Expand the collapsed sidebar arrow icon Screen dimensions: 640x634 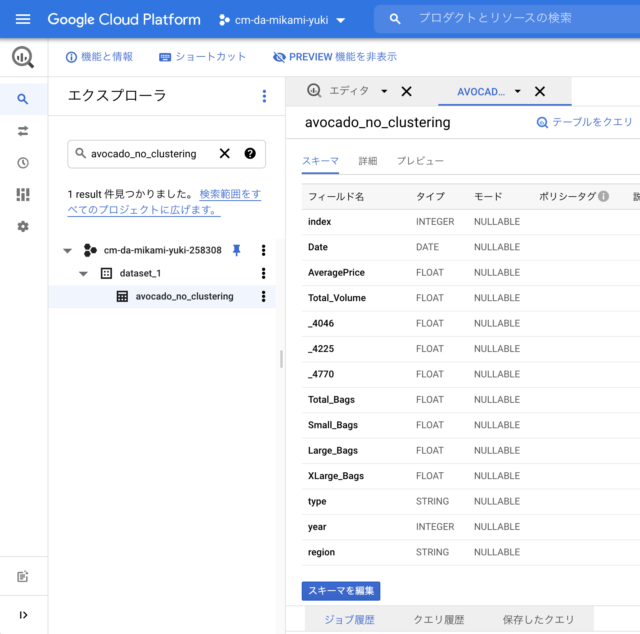[23, 615]
